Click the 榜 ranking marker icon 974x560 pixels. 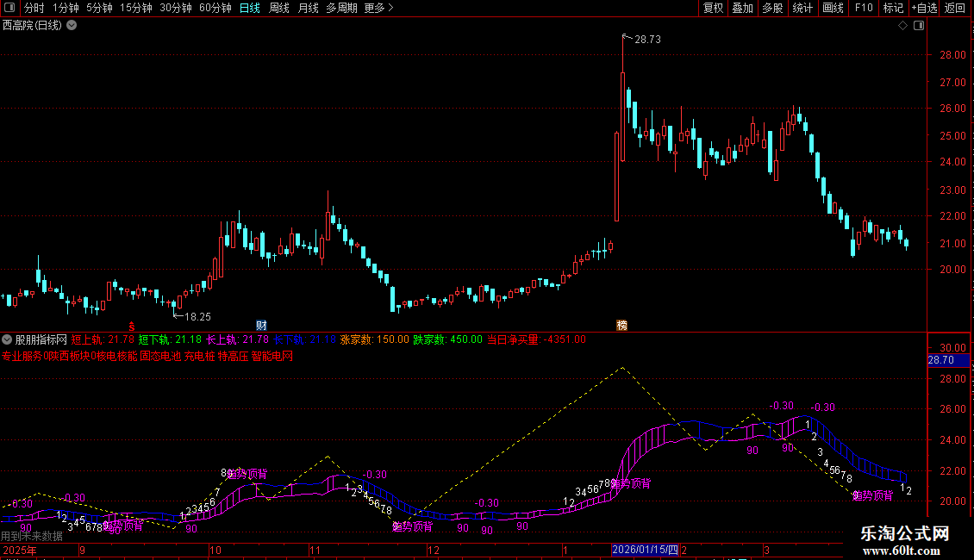coord(621,326)
